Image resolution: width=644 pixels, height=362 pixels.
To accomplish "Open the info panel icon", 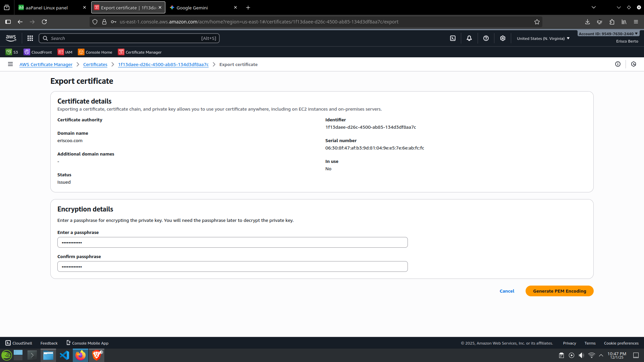I will pyautogui.click(x=618, y=64).
